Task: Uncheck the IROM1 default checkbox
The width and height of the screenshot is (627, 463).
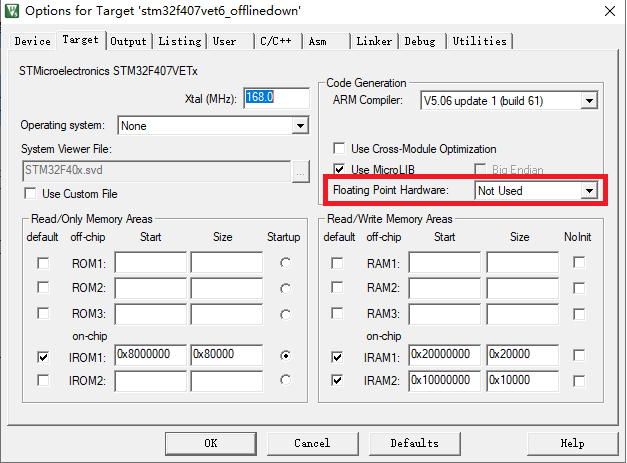Action: 43,356
